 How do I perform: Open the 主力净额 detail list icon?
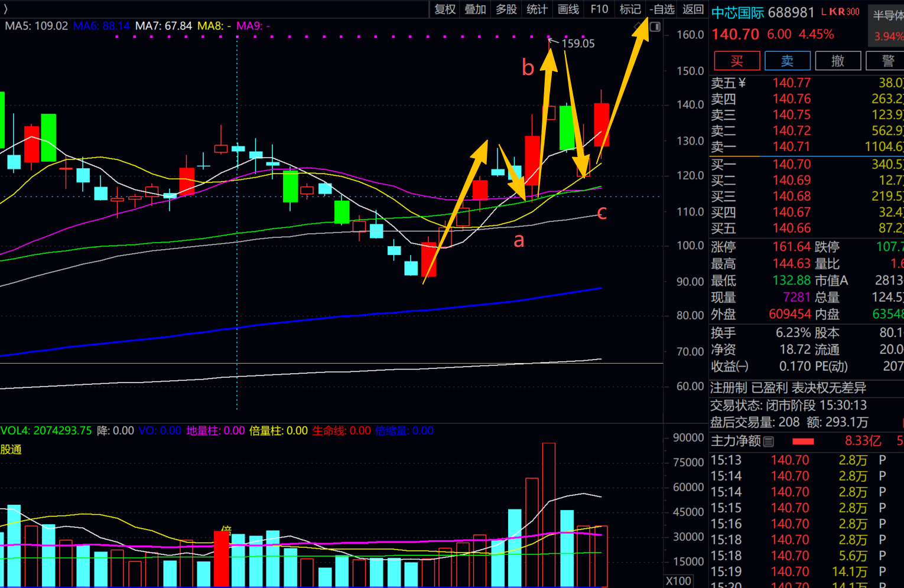768,441
